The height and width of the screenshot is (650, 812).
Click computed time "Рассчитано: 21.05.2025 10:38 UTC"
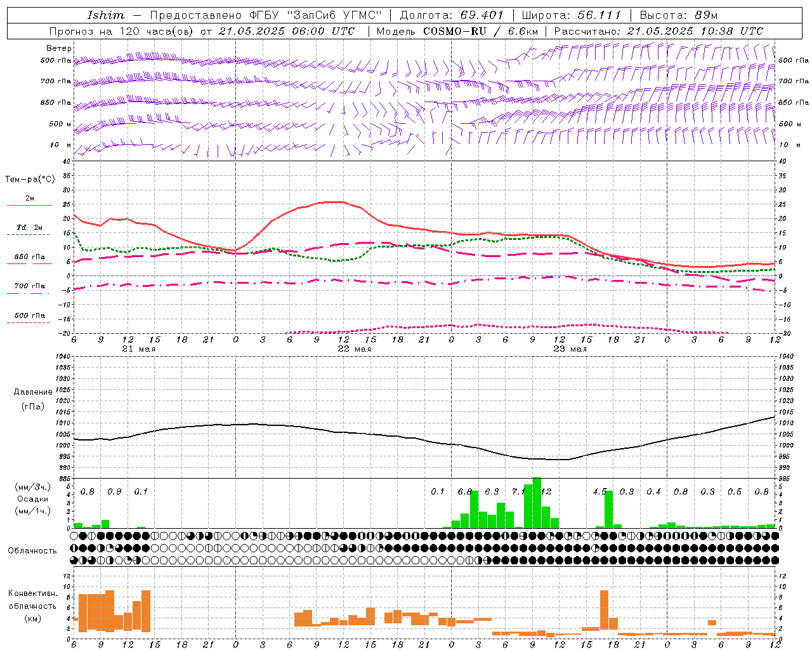[x=658, y=31]
